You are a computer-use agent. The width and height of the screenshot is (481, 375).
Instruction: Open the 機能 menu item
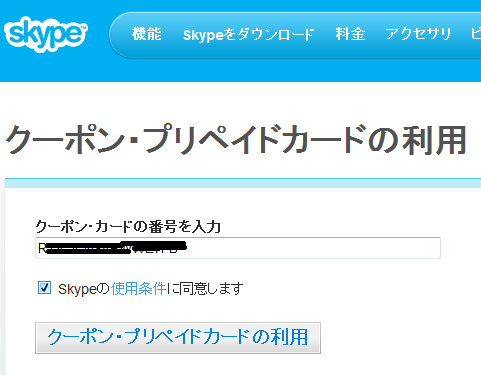click(x=147, y=34)
